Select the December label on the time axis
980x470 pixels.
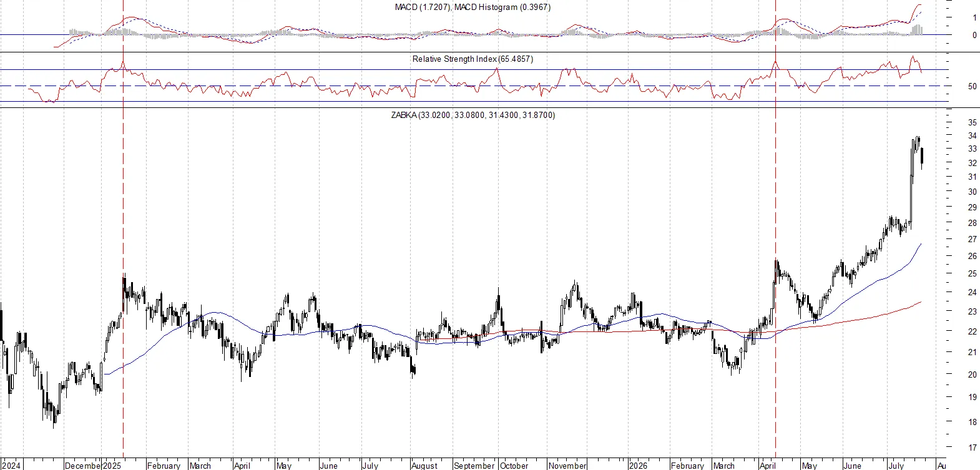(83, 466)
